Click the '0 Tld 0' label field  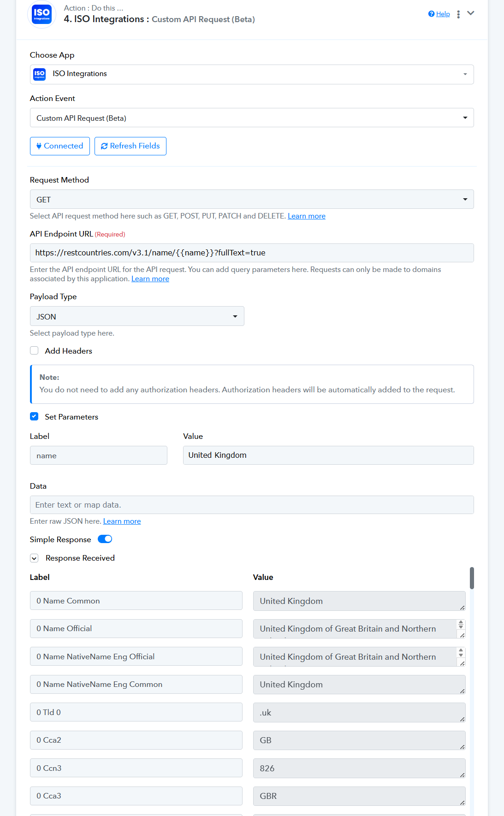click(136, 712)
